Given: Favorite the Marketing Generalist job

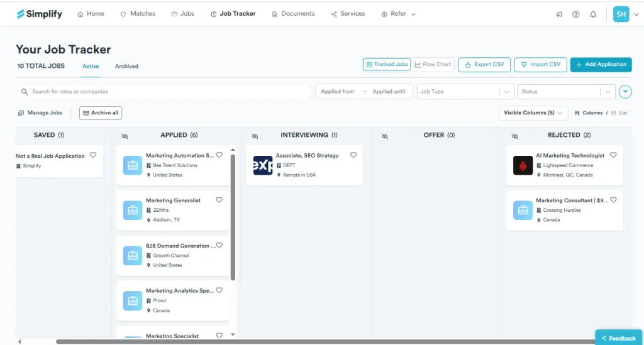Looking at the screenshot, I should tap(219, 200).
